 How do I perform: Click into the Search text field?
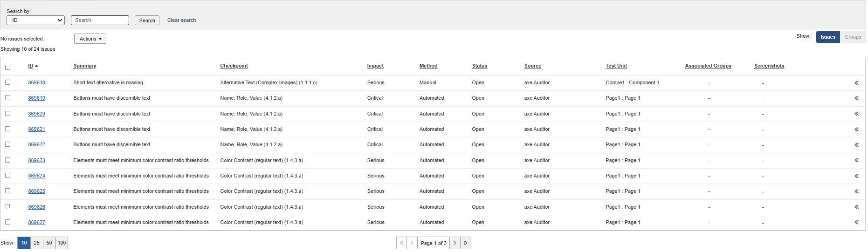click(100, 20)
